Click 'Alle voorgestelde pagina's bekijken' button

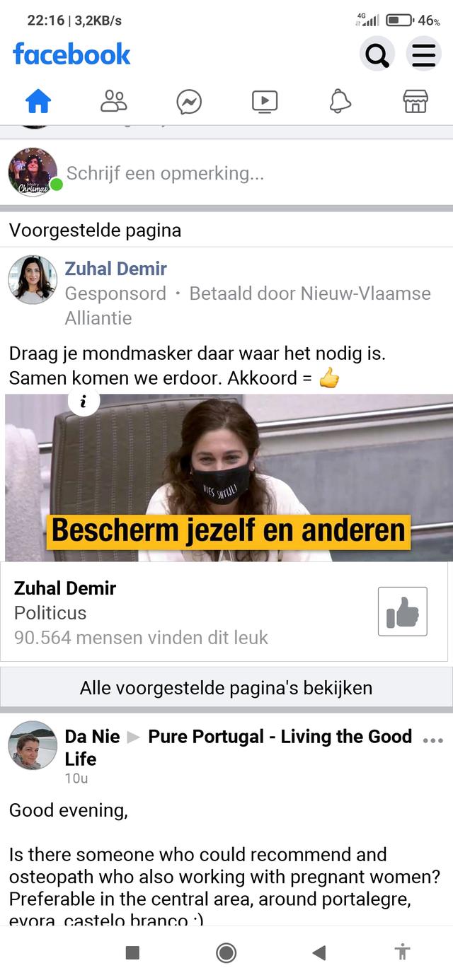(x=226, y=688)
